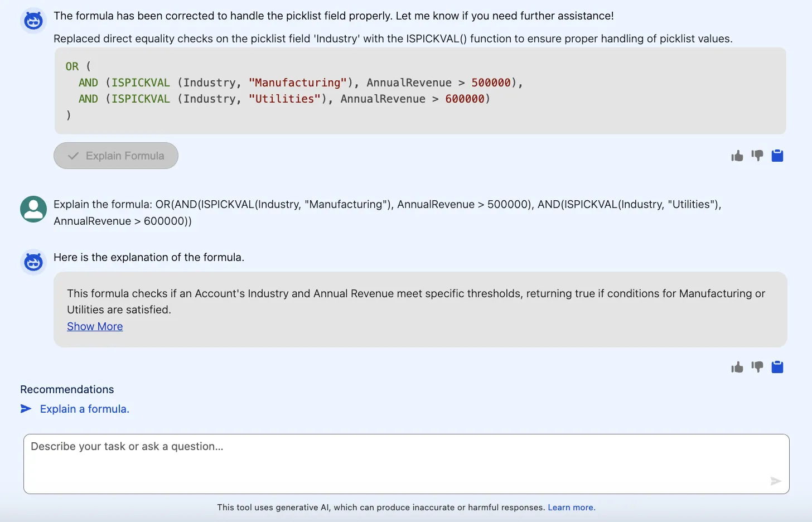This screenshot has width=812, height=522.
Task: Open the Learn more link
Action: pyautogui.click(x=571, y=507)
